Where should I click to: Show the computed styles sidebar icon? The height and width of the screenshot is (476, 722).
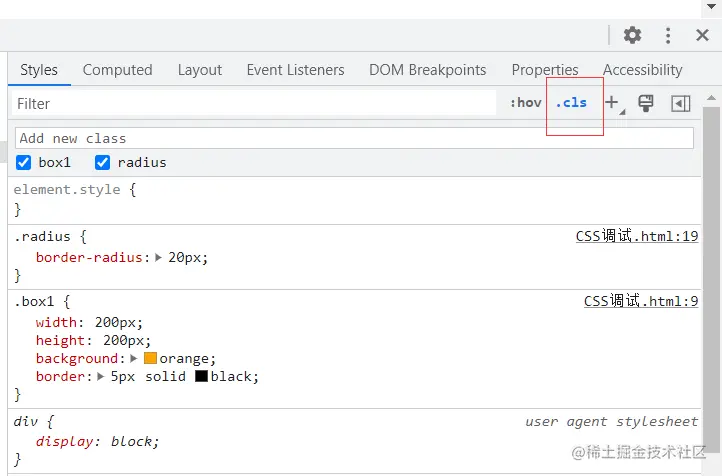pyautogui.click(x=681, y=103)
